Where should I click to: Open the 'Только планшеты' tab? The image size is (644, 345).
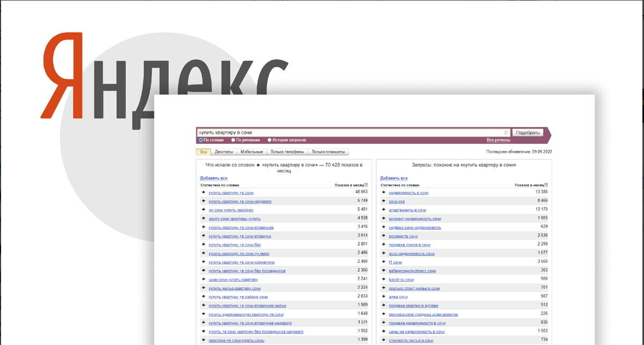pyautogui.click(x=328, y=152)
